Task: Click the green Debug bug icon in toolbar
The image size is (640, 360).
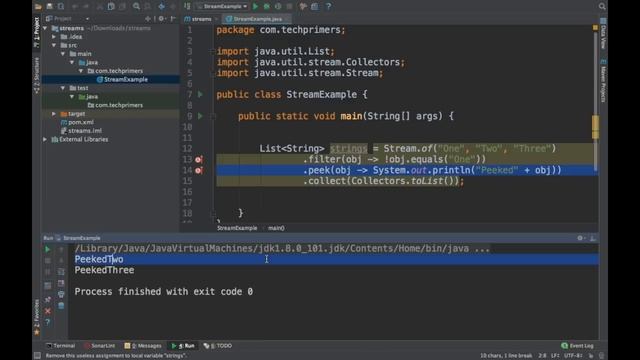Action: point(267,6)
